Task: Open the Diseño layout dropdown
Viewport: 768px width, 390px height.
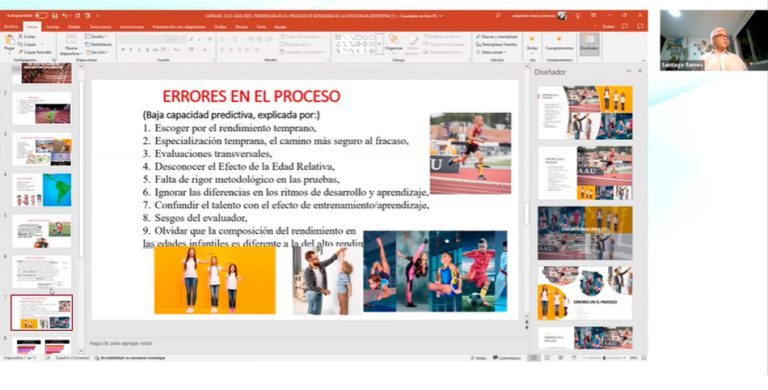Action: point(96,37)
